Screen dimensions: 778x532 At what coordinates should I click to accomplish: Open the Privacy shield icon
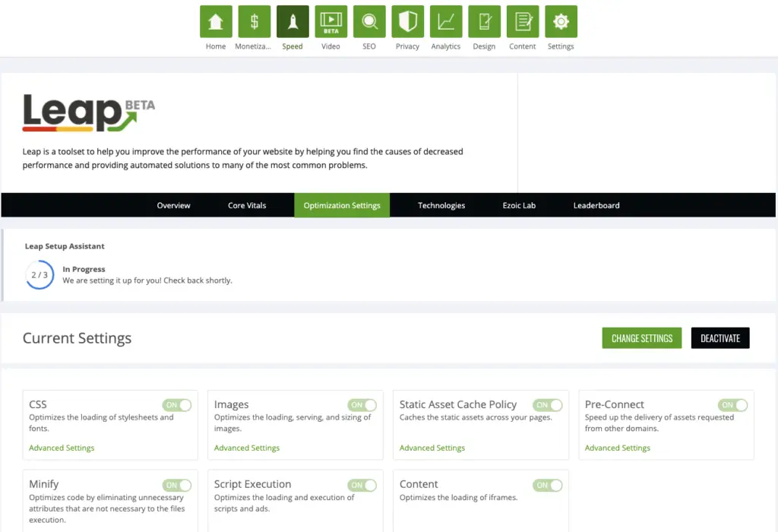[407, 21]
